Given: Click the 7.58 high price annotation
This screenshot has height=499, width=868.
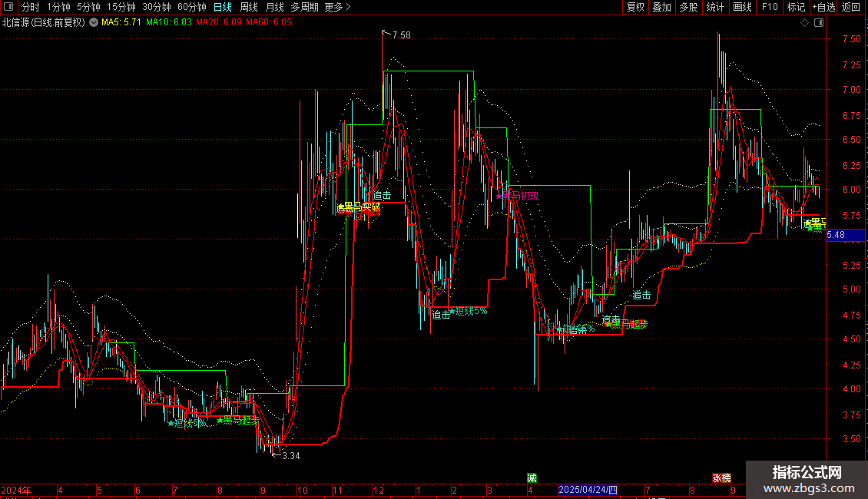Looking at the screenshot, I should point(401,35).
